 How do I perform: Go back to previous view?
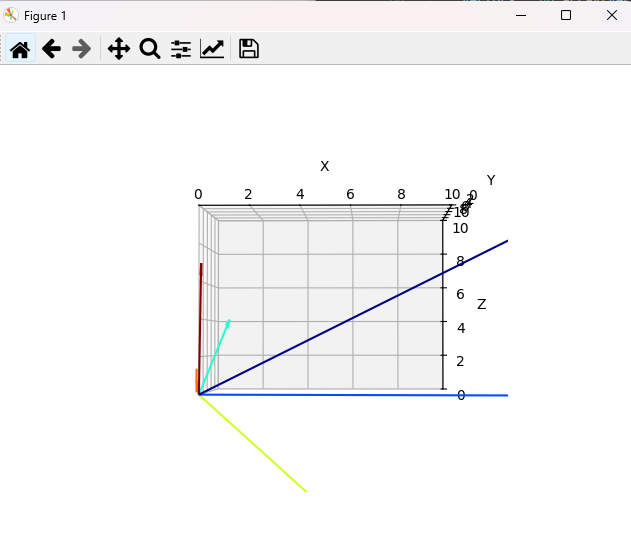point(51,48)
